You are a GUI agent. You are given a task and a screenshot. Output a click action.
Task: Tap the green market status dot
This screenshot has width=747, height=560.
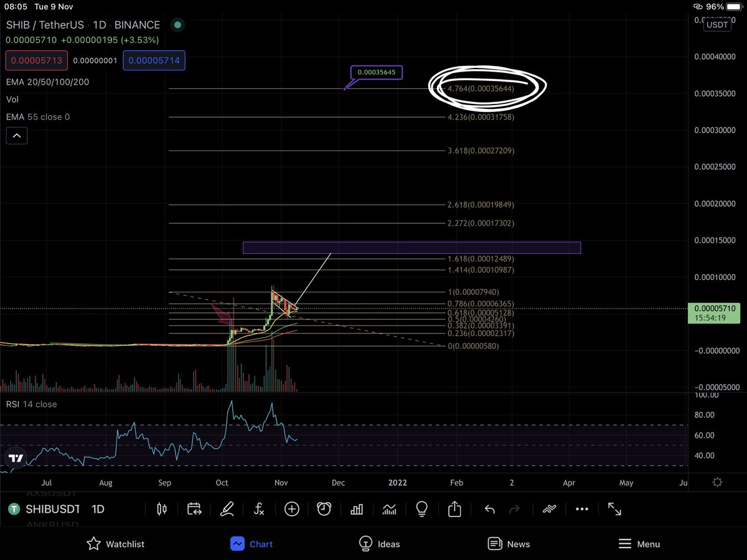tap(178, 26)
